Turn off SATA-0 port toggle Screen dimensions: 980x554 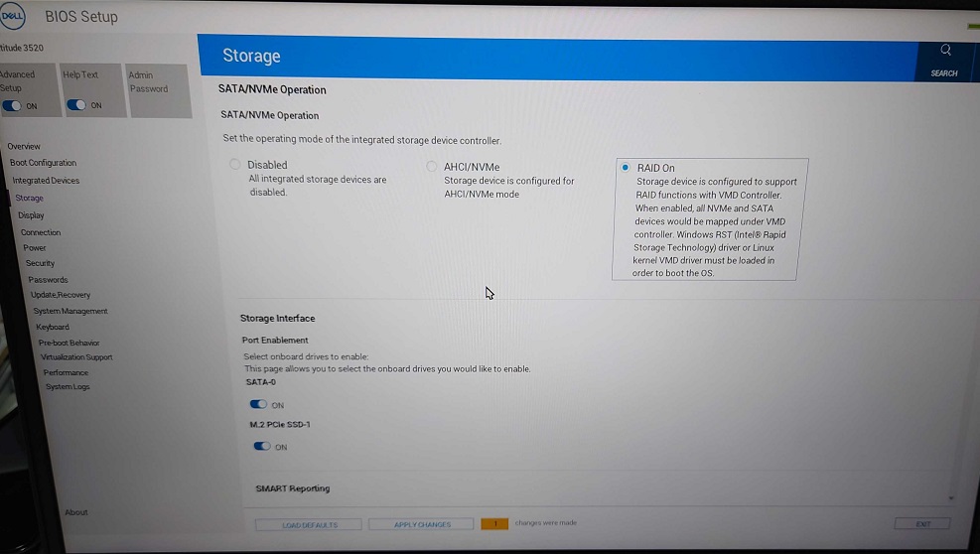click(x=258, y=404)
